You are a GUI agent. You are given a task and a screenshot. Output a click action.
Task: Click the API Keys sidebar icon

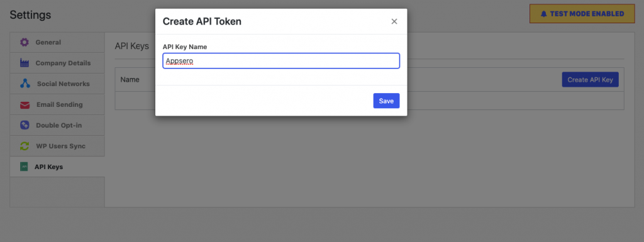tap(24, 167)
